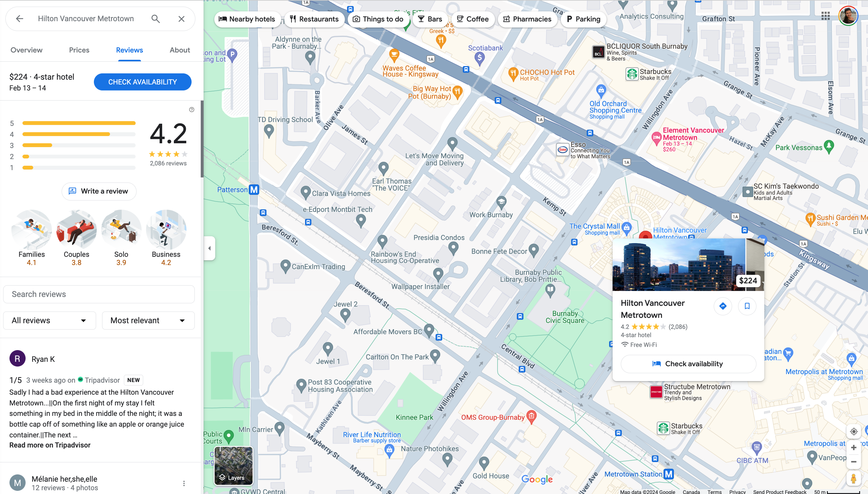Click the Things to do filter icon
This screenshot has height=494, width=868.
tap(356, 19)
